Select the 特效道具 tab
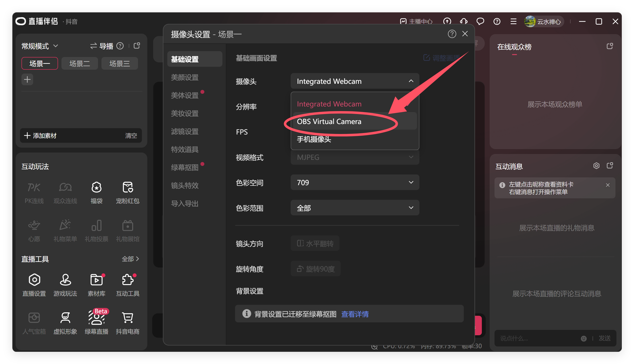 coord(185,149)
